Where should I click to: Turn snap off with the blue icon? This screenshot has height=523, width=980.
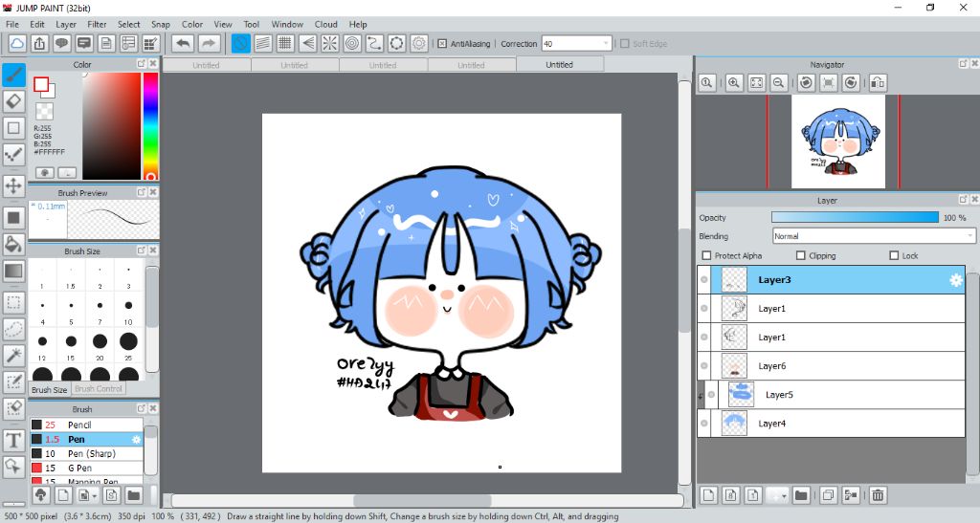click(240, 44)
